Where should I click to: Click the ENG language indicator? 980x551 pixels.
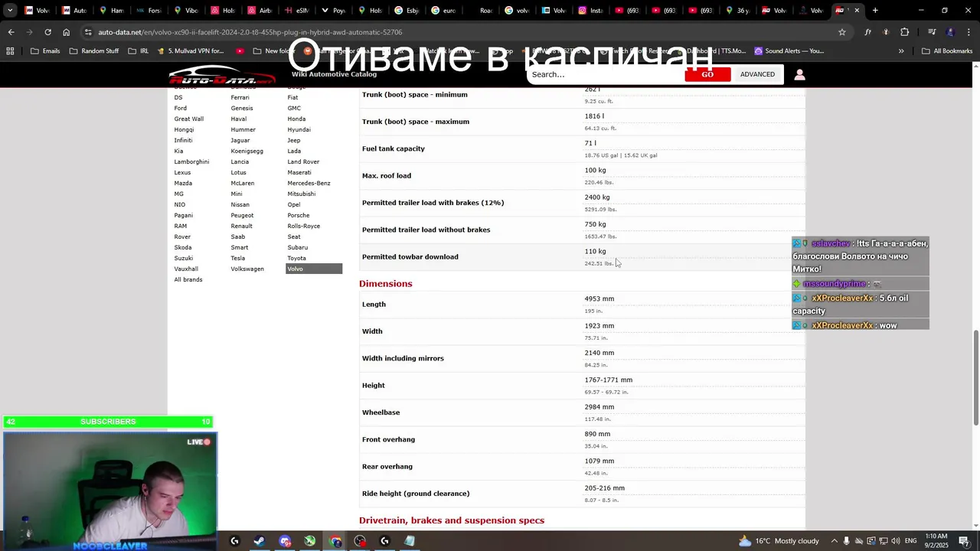(x=911, y=541)
